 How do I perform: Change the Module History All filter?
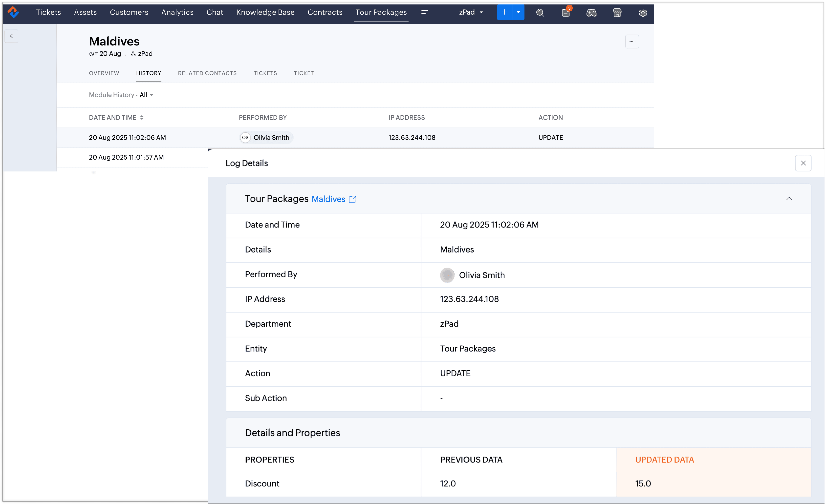[x=146, y=95]
